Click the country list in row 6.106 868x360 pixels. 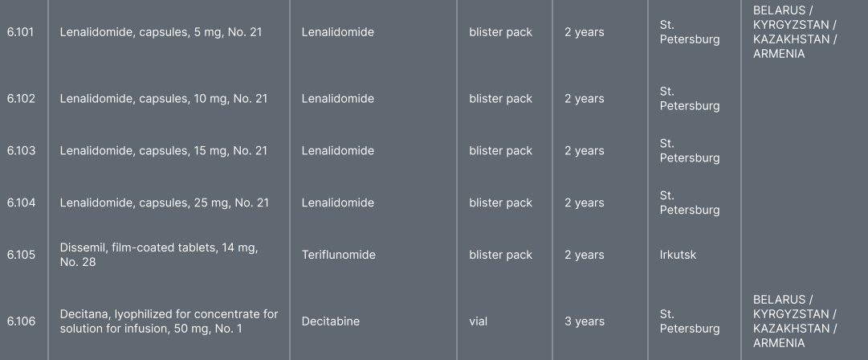(x=793, y=321)
